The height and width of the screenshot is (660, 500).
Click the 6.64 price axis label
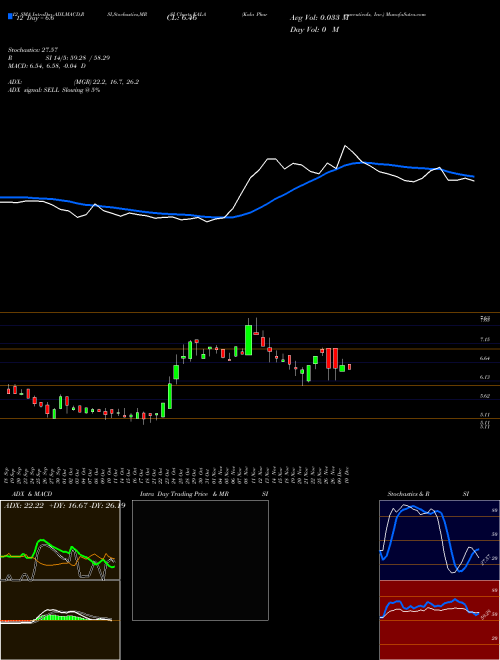point(485,358)
